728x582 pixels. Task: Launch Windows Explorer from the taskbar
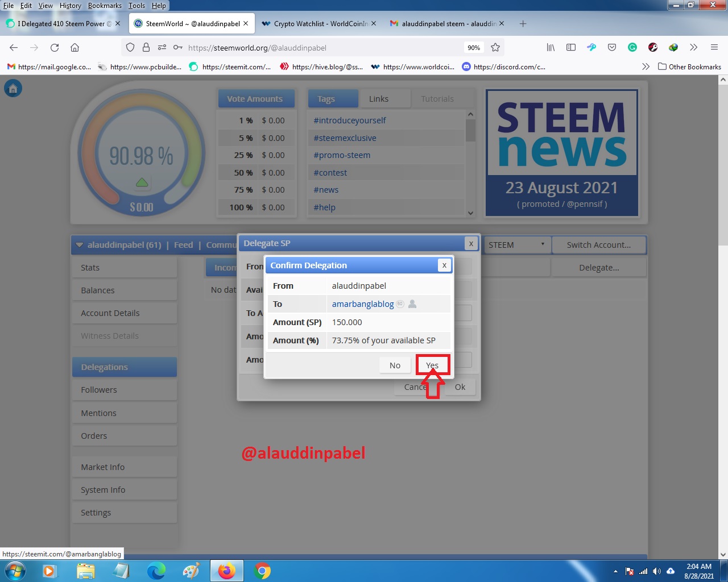[85, 571]
